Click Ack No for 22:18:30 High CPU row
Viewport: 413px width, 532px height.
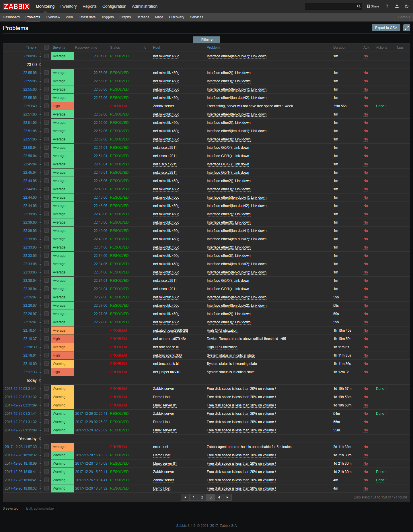tap(366, 347)
